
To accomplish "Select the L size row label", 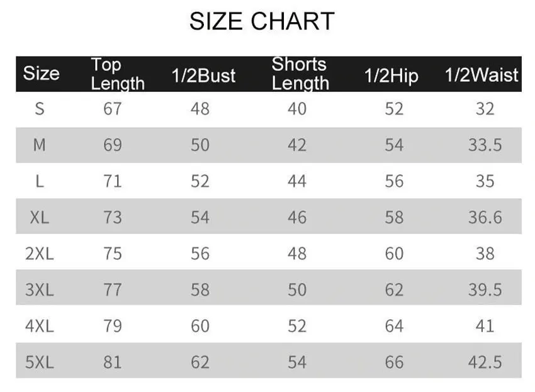I will point(40,182).
